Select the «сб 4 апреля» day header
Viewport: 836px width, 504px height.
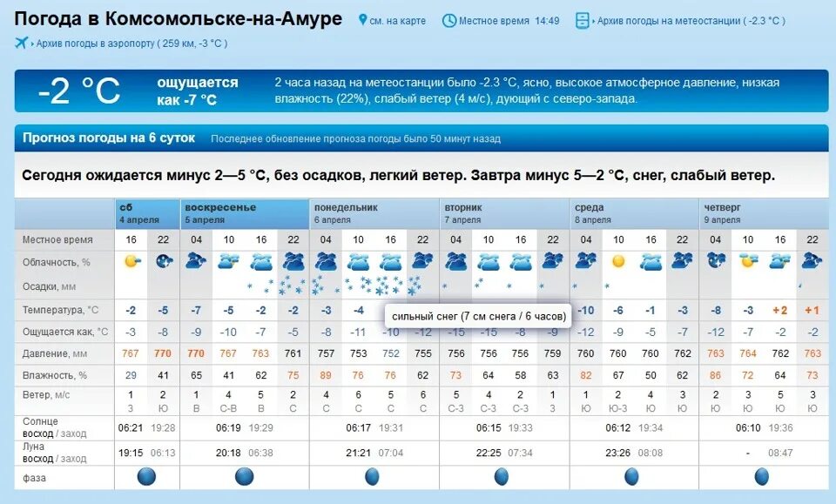coord(146,213)
